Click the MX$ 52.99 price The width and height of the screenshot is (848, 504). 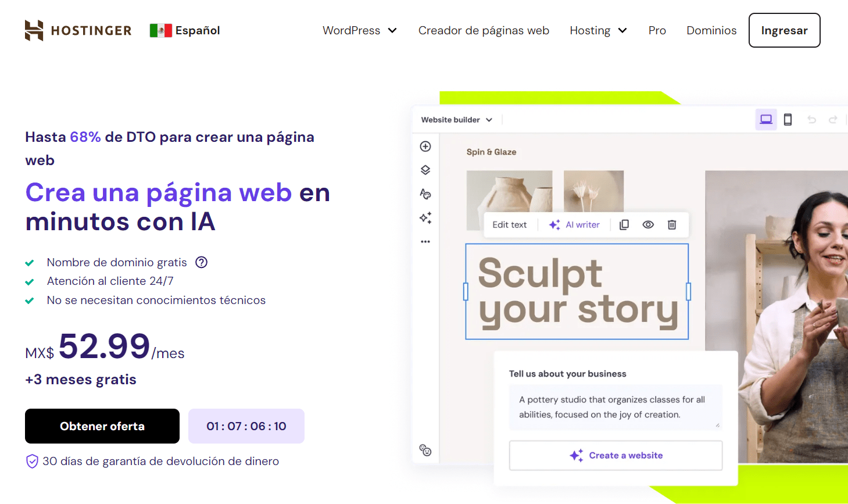coord(105,347)
